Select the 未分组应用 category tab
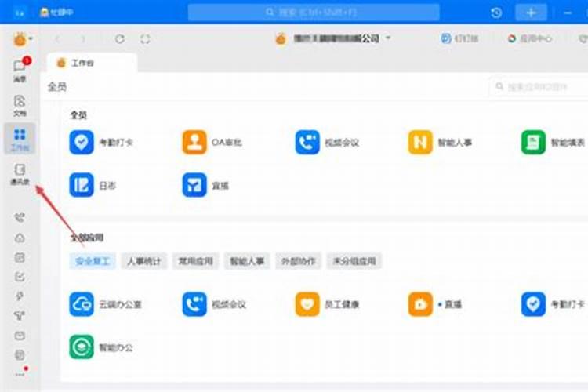This screenshot has width=588, height=392. (x=354, y=261)
